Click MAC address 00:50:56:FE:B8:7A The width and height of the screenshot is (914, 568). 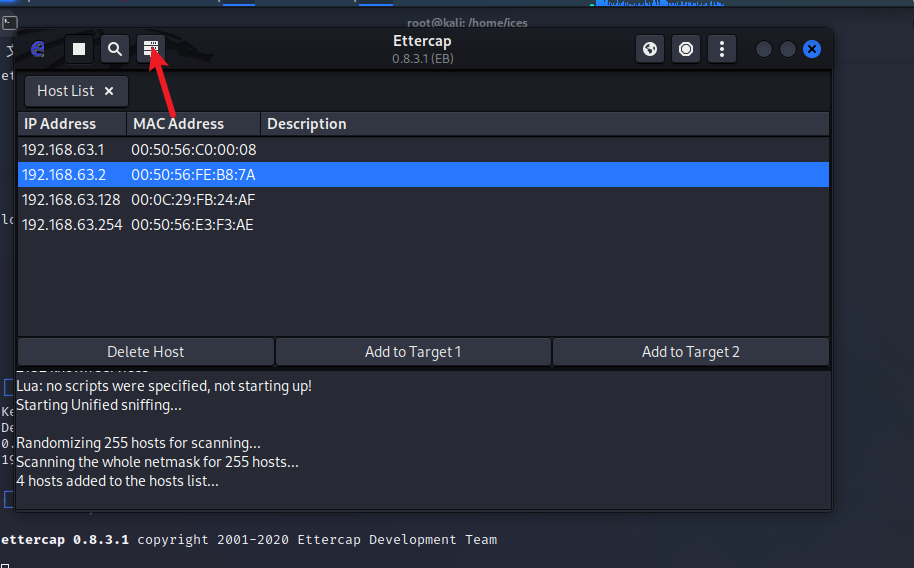[193, 175]
